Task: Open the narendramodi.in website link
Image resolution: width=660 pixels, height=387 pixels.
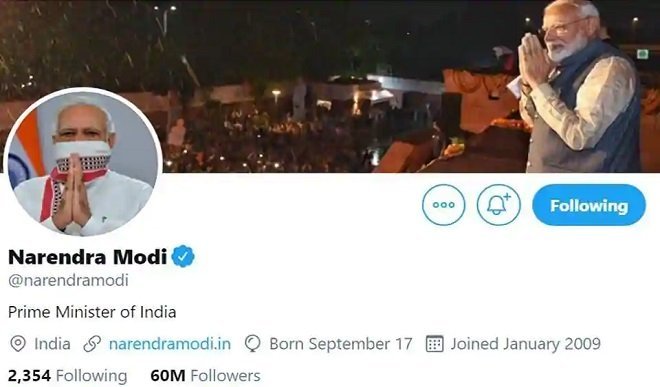Action: 170,344
